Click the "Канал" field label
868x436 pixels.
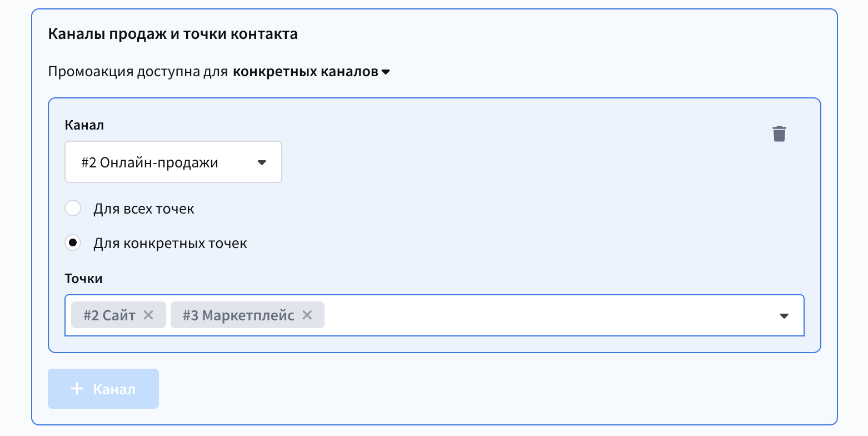point(84,125)
